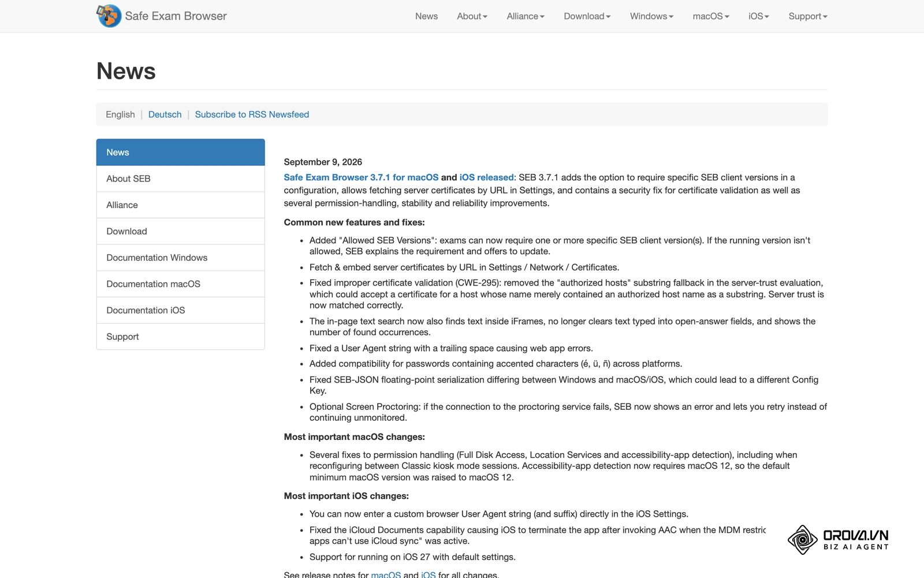
Task: Open the iOS released link
Action: click(486, 177)
